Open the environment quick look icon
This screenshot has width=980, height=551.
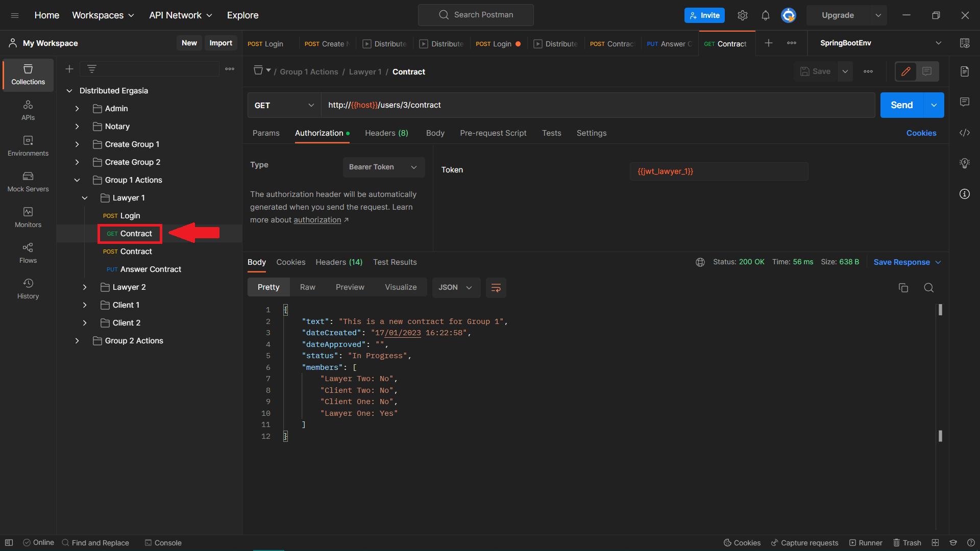tap(965, 43)
